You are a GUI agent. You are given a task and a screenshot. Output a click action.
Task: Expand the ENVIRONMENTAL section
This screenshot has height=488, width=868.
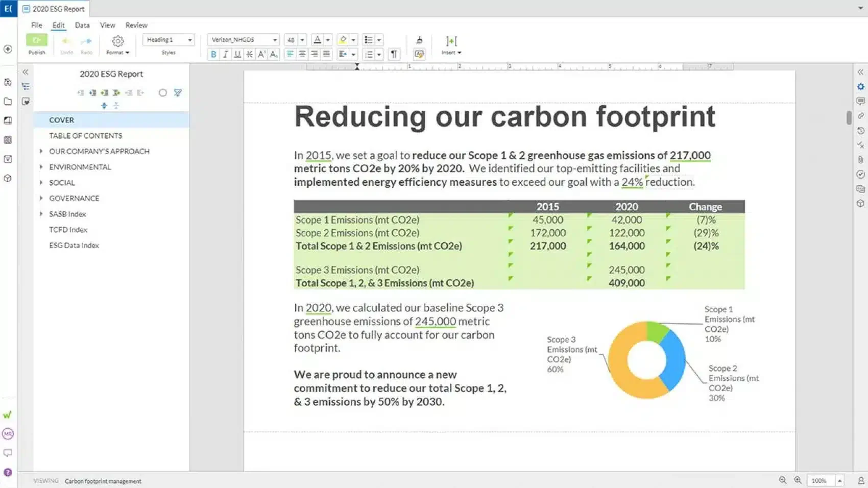tap(41, 167)
